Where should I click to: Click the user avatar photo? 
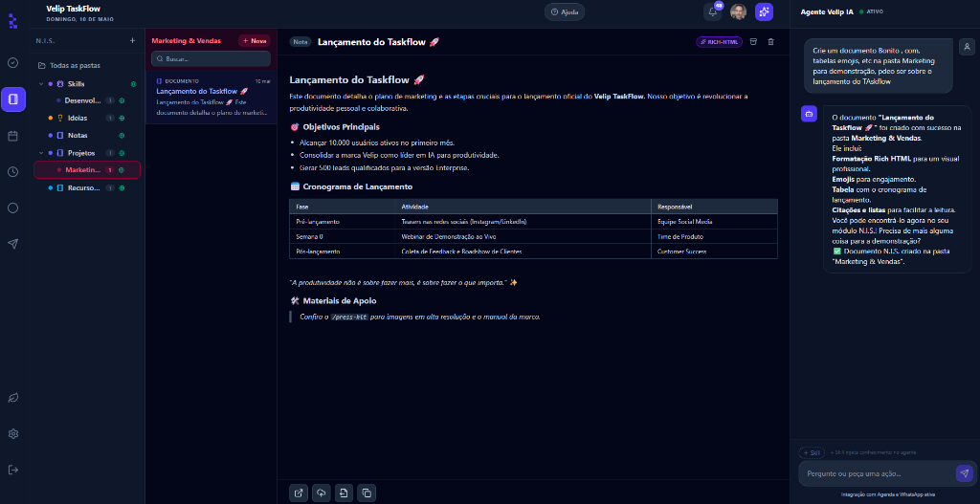pos(738,11)
